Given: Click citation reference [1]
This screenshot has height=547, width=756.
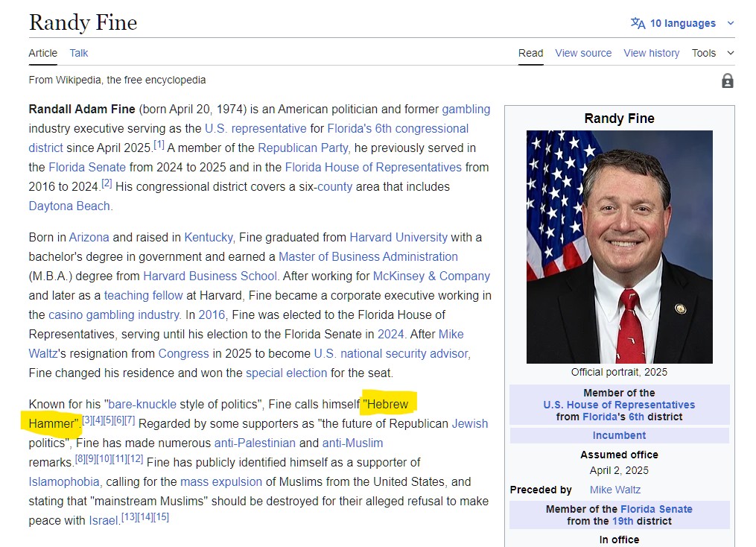Looking at the screenshot, I should coord(159,145).
